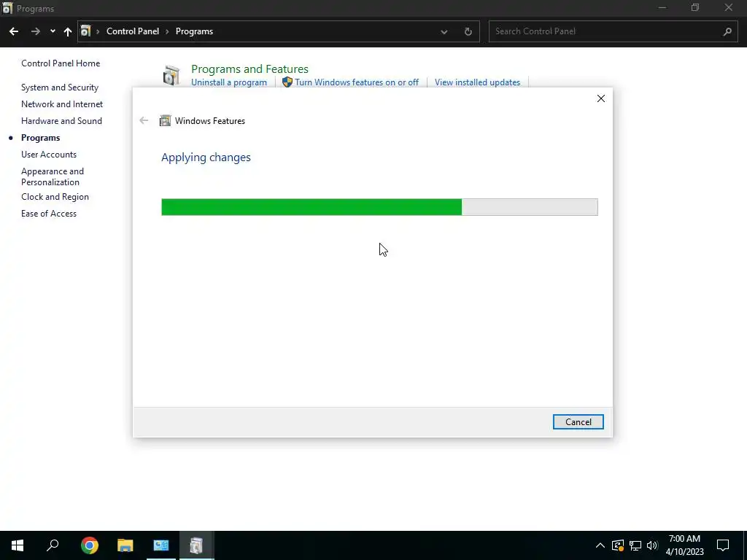747x560 pixels.
Task: Click the Programs and Features box icon
Action: pyautogui.click(x=171, y=75)
